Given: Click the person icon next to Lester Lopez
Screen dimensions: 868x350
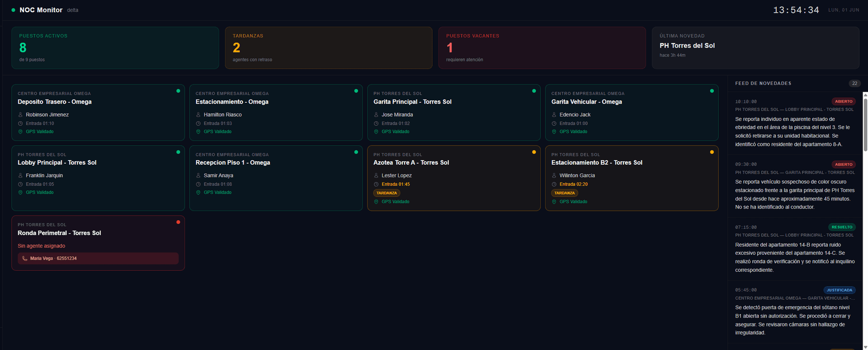Looking at the screenshot, I should coord(376,175).
